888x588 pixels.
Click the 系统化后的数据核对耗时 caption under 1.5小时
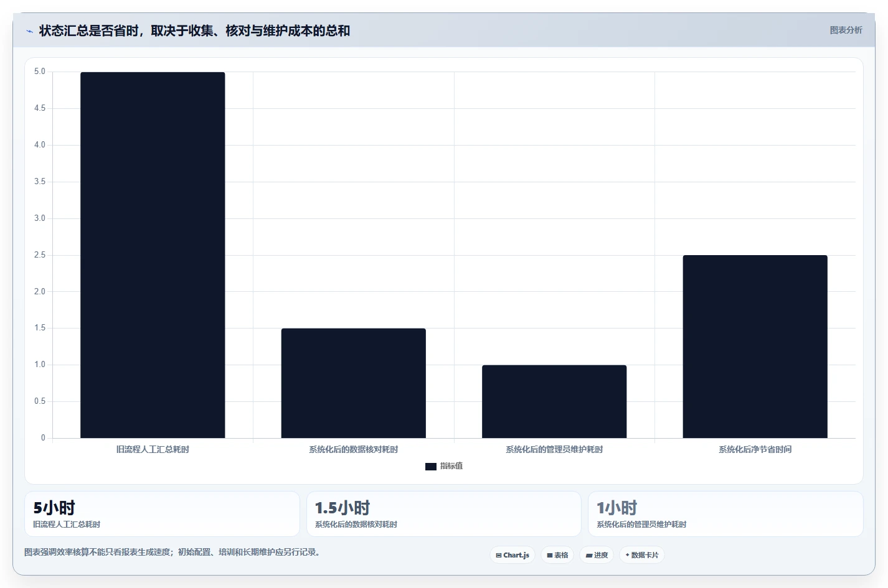[356, 525]
